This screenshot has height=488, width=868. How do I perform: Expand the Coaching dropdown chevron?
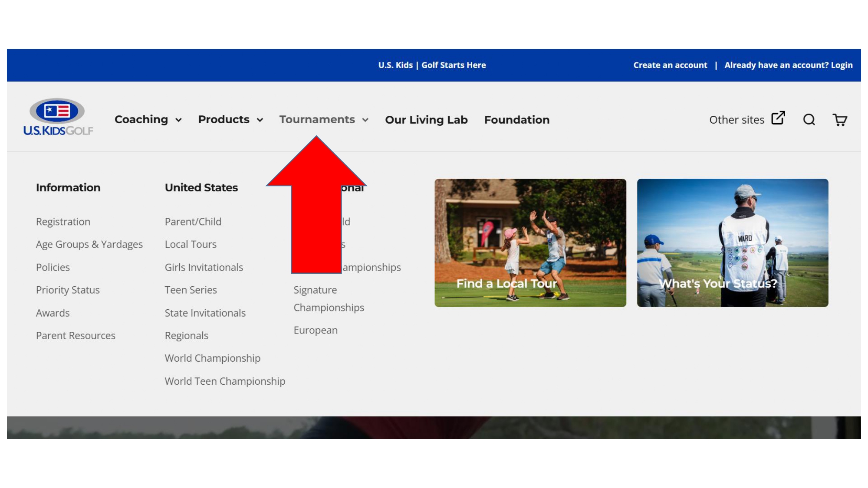[178, 120]
